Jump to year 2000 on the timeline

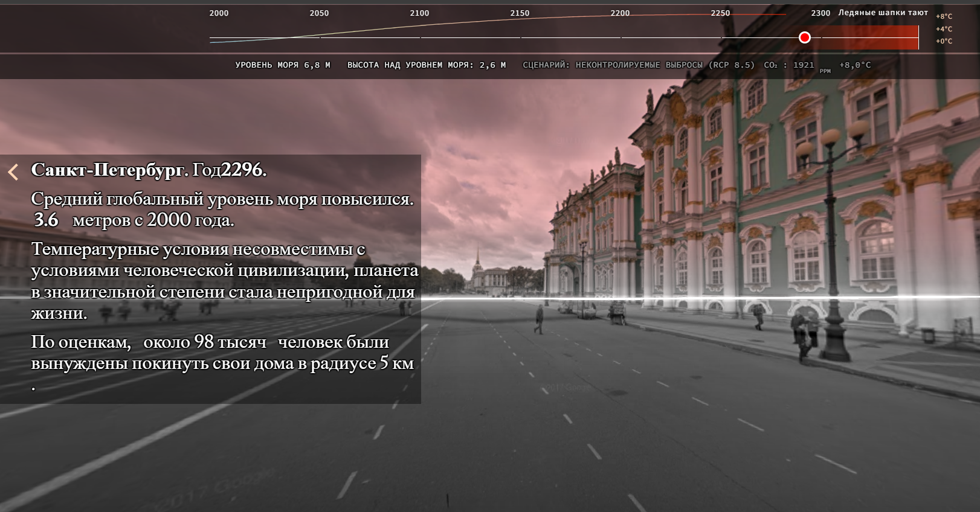click(219, 13)
